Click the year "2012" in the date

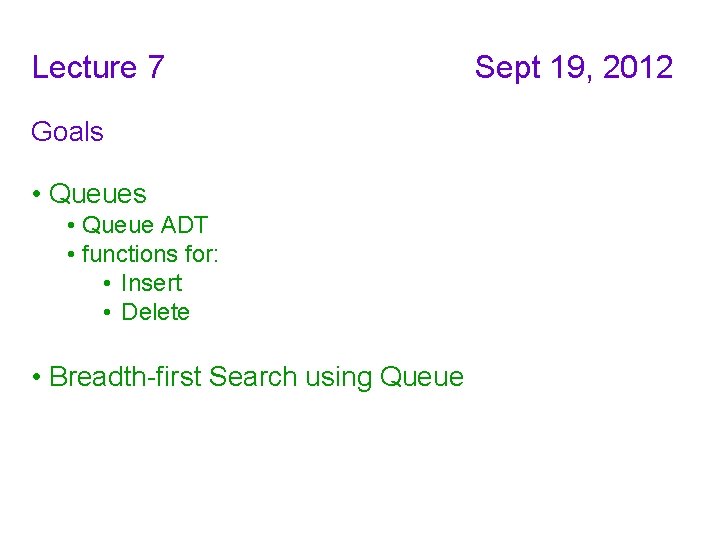(637, 67)
